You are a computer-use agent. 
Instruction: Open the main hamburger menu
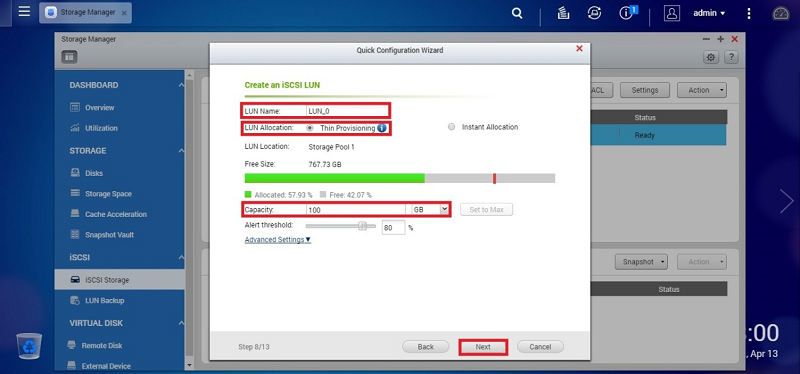pyautogui.click(x=24, y=11)
